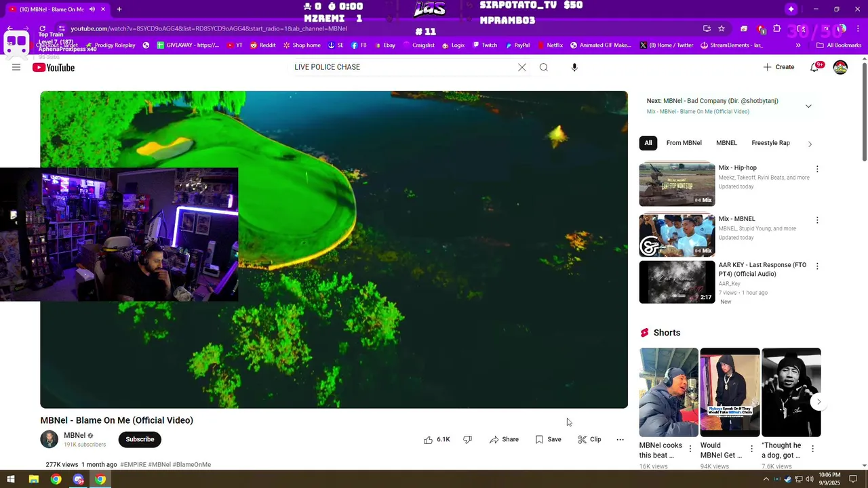Open the YouTube guide hamburger menu
Viewport: 868px width, 488px height.
(16, 67)
